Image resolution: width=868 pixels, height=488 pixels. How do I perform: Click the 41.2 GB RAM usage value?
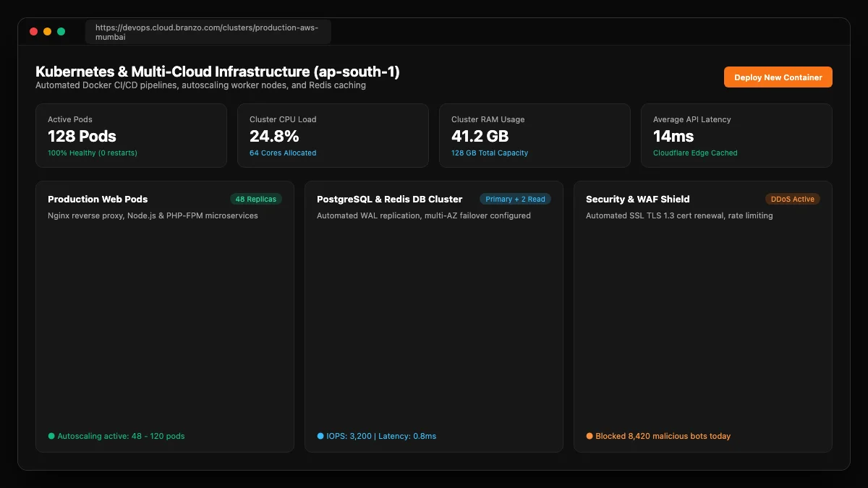click(480, 136)
